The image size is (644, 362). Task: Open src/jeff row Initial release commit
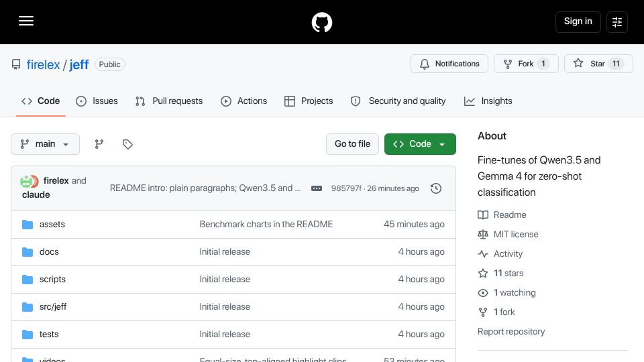225,306
